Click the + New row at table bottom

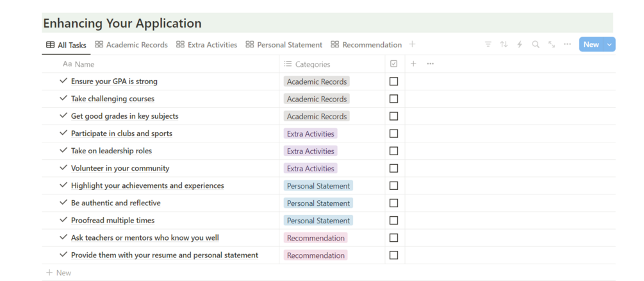(x=59, y=273)
